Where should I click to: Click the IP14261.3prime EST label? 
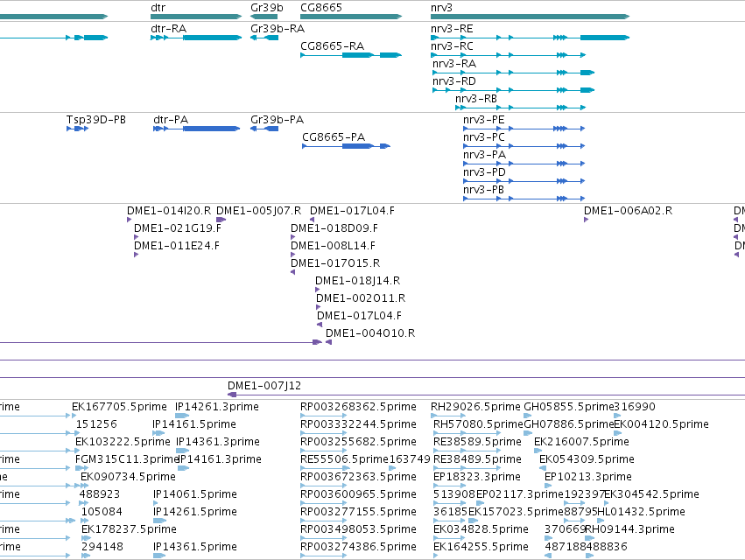point(217,407)
